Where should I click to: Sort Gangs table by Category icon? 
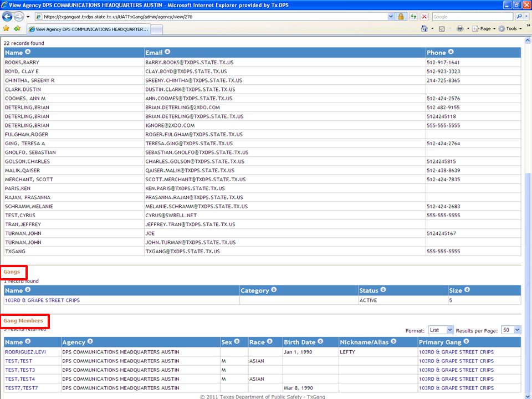(x=274, y=290)
